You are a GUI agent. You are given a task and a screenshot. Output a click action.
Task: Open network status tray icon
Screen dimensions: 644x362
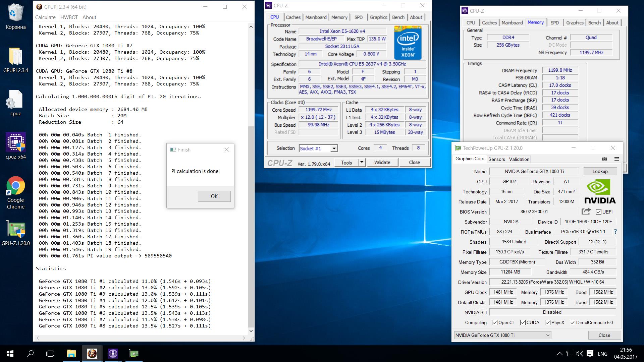[x=570, y=354]
